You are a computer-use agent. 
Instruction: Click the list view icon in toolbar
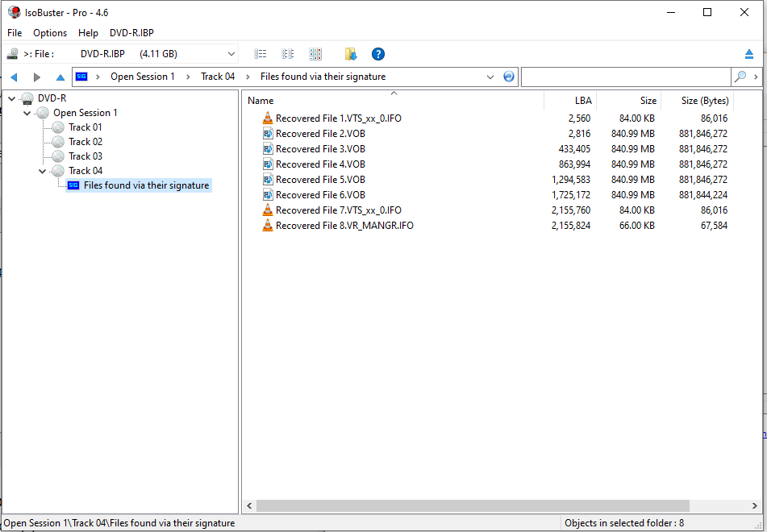tap(261, 54)
